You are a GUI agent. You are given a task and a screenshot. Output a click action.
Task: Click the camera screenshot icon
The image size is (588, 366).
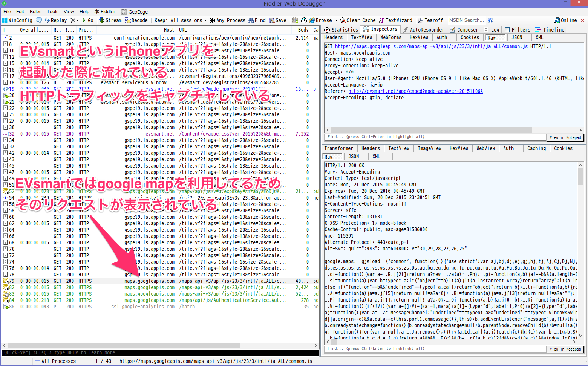pos(295,20)
